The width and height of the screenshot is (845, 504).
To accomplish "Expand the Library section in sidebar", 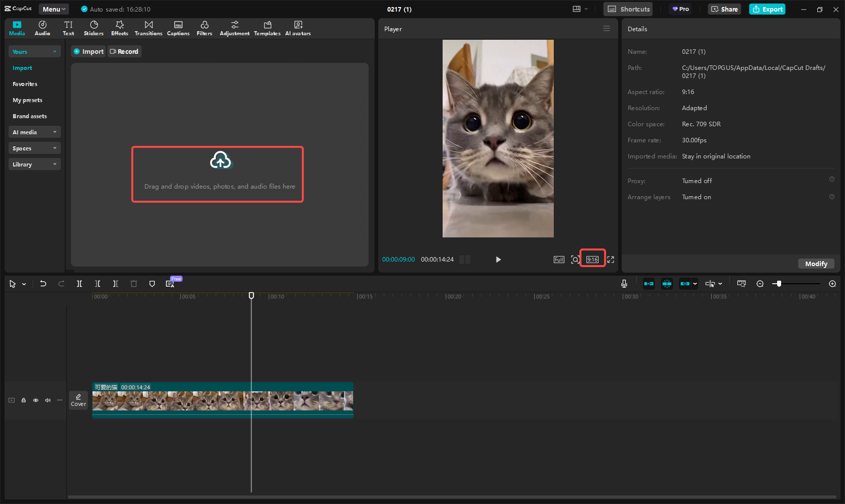I will click(34, 164).
